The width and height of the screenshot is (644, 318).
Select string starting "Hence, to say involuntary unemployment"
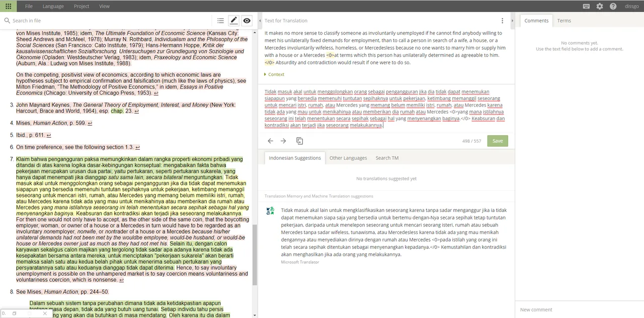tap(132, 274)
